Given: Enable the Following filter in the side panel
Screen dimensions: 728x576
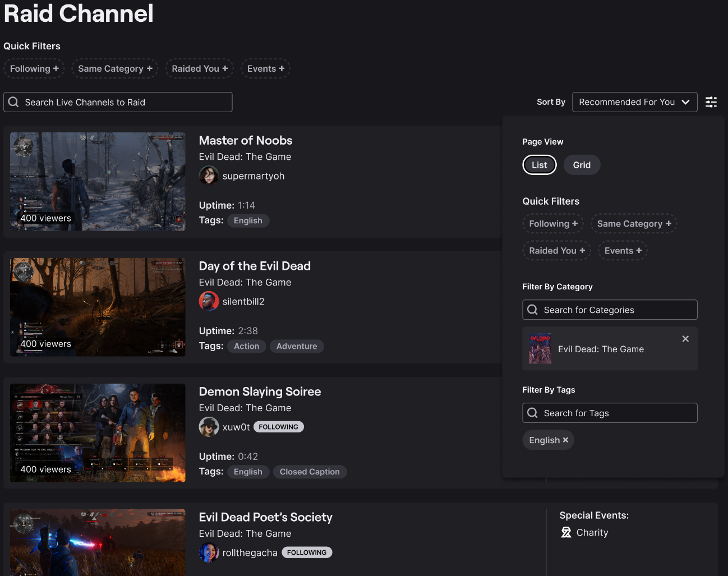Looking at the screenshot, I should [x=553, y=224].
